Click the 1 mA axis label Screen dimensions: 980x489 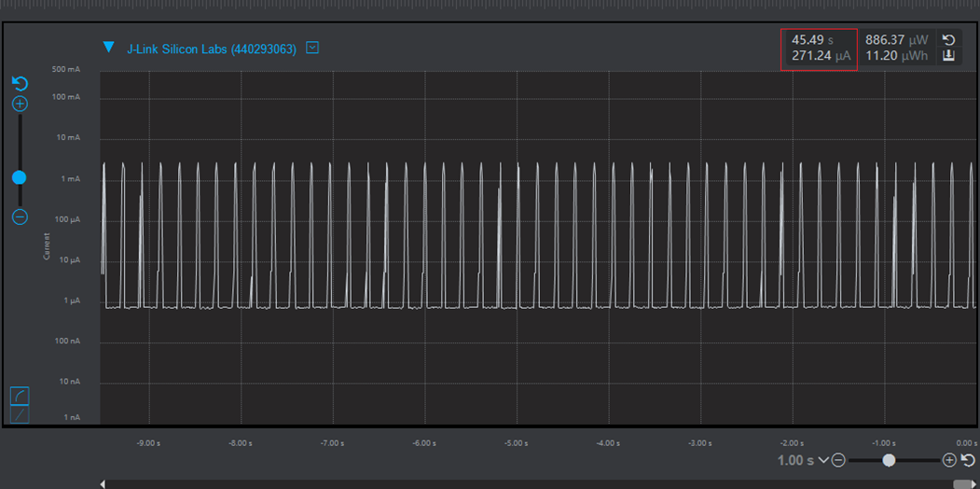tap(70, 179)
